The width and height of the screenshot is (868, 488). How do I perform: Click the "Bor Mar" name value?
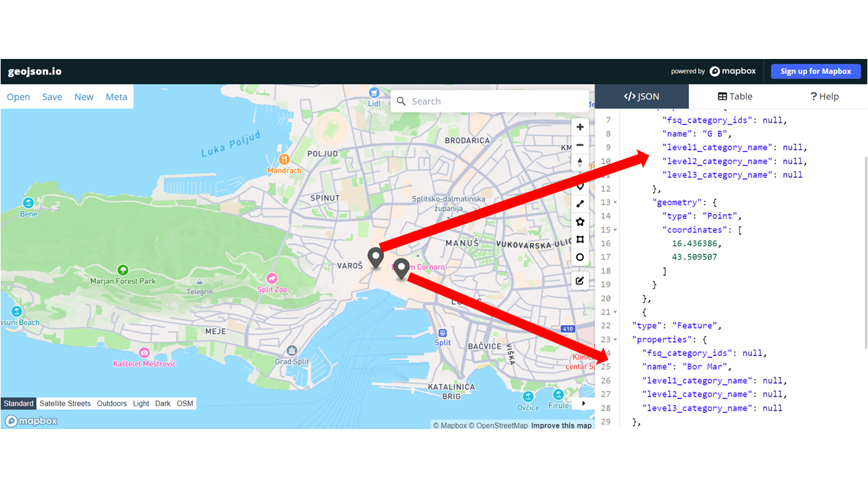tap(705, 367)
